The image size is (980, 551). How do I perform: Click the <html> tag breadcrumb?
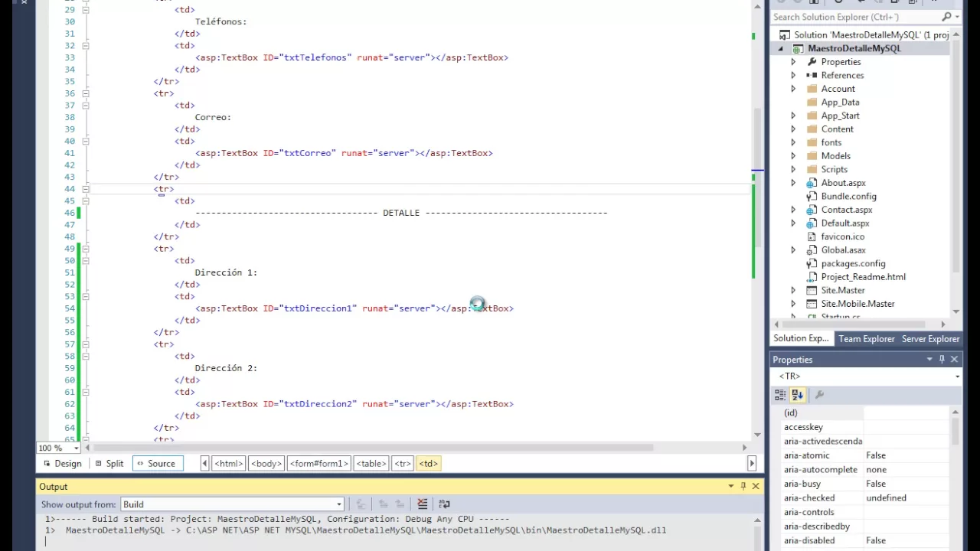coord(228,463)
